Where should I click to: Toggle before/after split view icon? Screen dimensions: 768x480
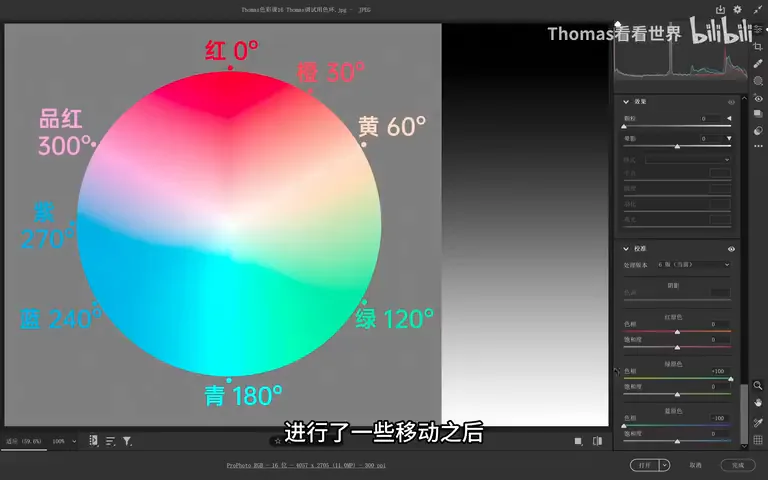pos(598,441)
